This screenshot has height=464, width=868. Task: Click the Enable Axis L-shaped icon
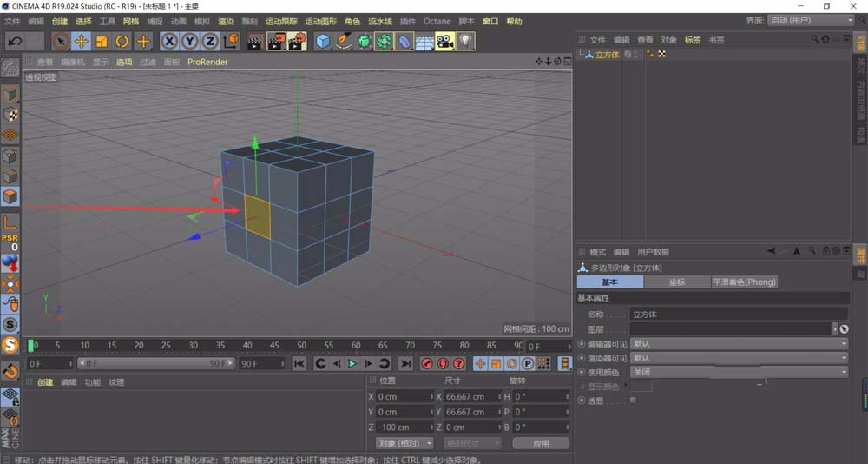click(10, 222)
